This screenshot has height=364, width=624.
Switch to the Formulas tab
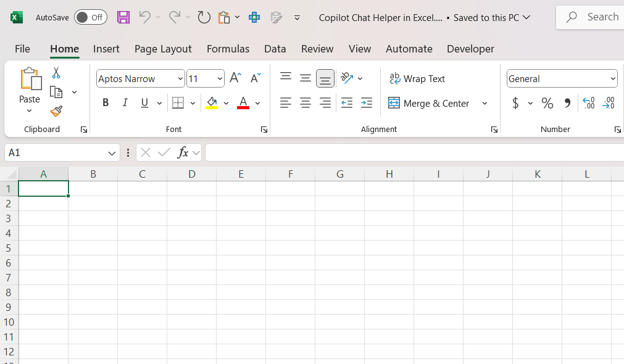point(228,49)
